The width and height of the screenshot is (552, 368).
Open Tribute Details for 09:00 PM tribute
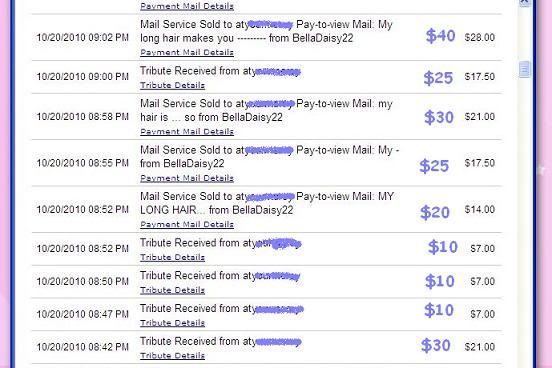pos(172,85)
